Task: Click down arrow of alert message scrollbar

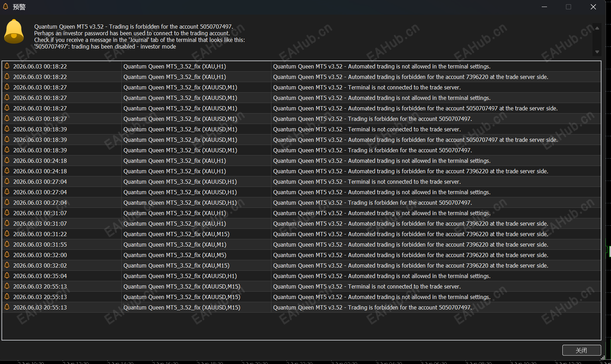Action: point(597,52)
